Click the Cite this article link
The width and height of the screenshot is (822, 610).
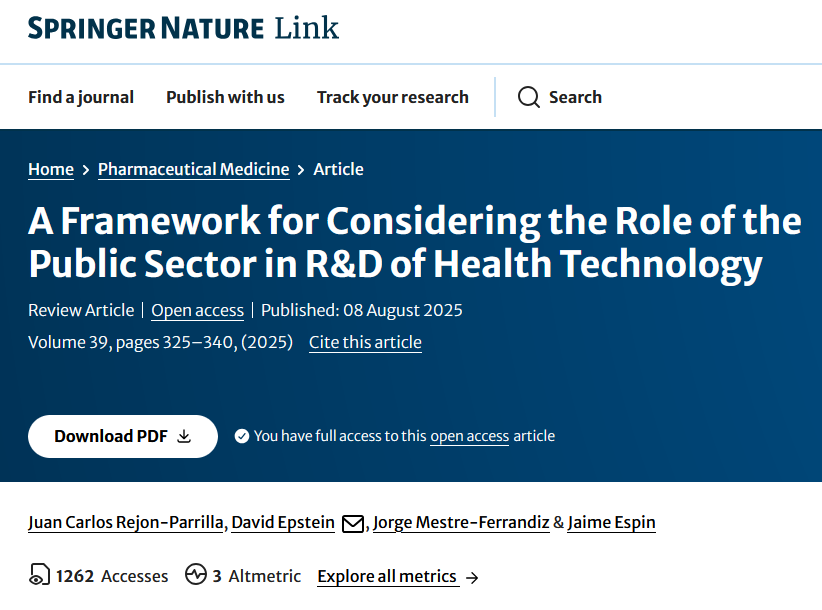(x=365, y=342)
